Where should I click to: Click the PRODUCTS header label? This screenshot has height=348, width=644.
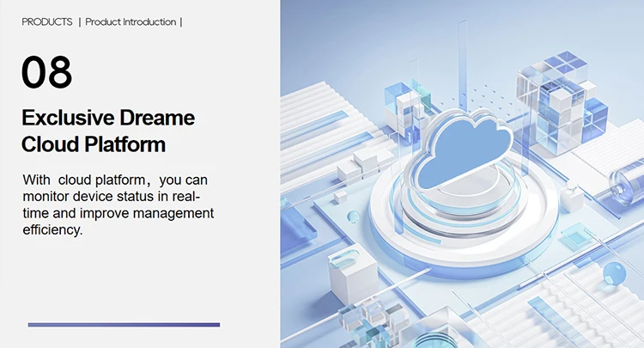[x=47, y=22]
